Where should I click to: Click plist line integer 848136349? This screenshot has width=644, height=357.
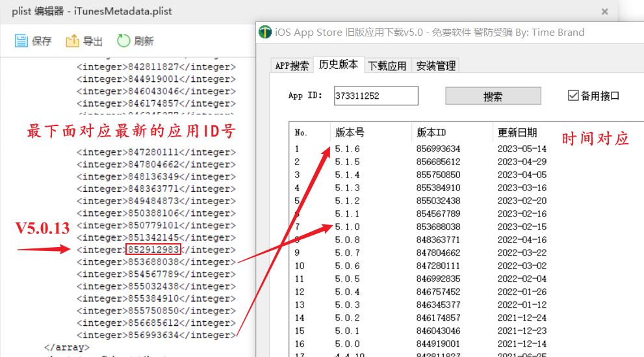click(156, 177)
